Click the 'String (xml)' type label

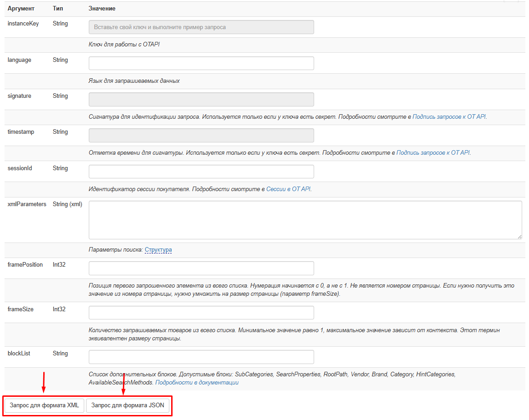click(x=67, y=204)
